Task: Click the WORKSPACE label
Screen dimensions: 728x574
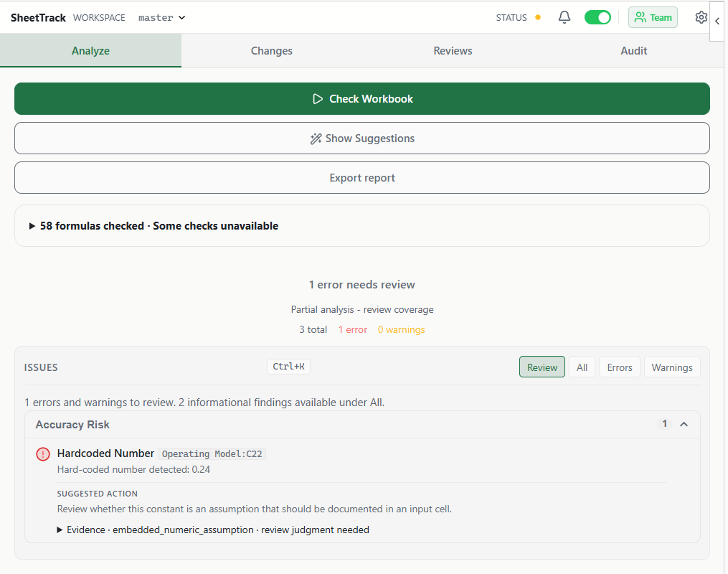Action: (x=99, y=18)
